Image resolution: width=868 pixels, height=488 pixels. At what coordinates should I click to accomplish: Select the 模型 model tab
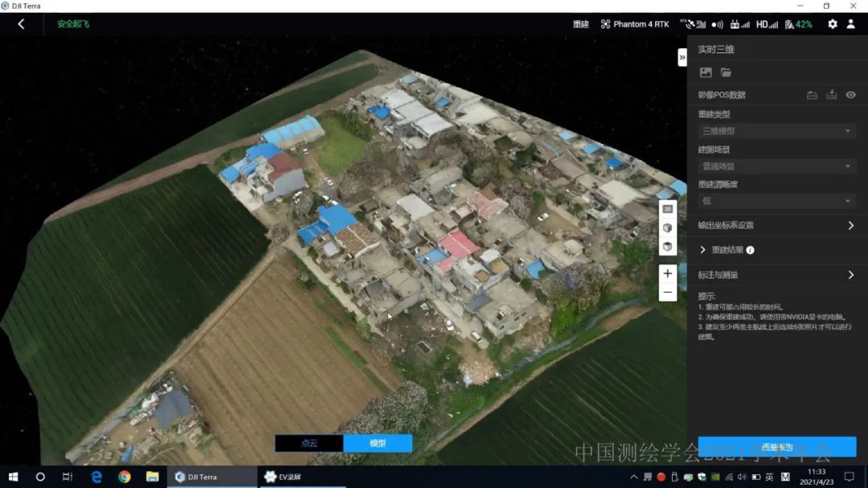click(378, 443)
